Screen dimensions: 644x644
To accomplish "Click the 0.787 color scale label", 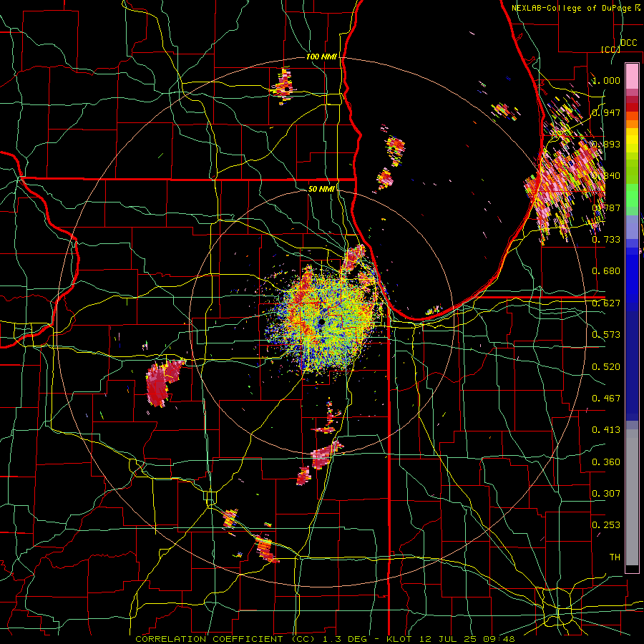I will [x=606, y=208].
